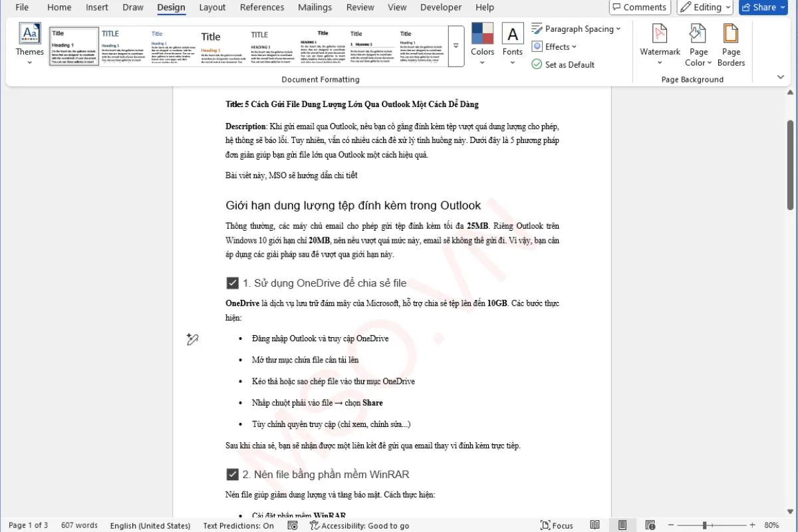Click the Share button
This screenshot has width=798, height=532.
point(762,7)
